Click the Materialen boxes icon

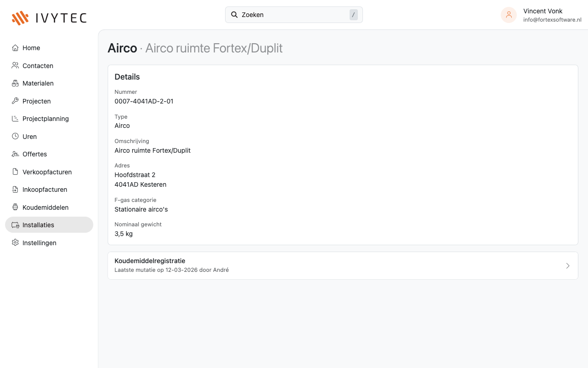[15, 83]
